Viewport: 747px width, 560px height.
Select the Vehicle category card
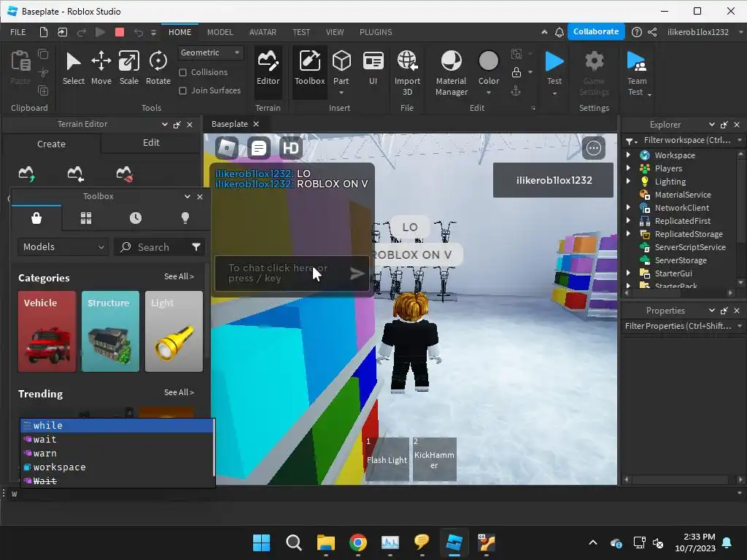tap(47, 332)
